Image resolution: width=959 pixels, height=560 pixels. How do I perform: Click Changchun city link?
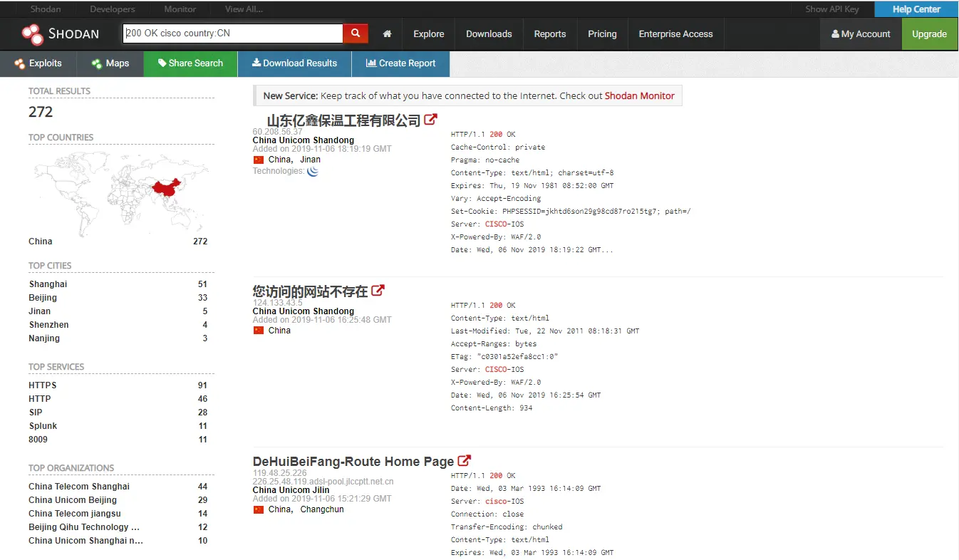point(322,509)
